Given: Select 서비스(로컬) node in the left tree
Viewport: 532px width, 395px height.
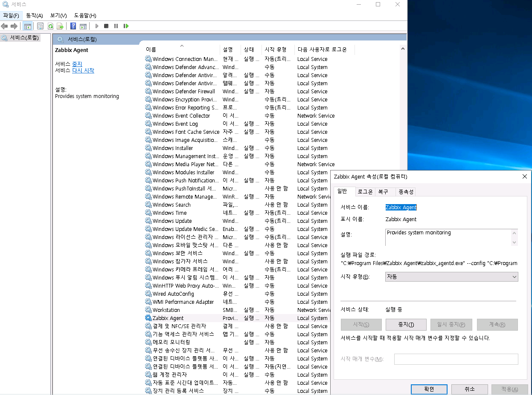Looking at the screenshot, I should [24, 37].
